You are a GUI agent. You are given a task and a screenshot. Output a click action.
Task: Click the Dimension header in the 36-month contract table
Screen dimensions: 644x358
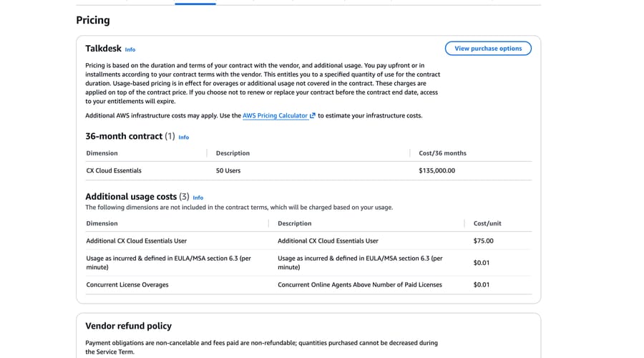(102, 153)
